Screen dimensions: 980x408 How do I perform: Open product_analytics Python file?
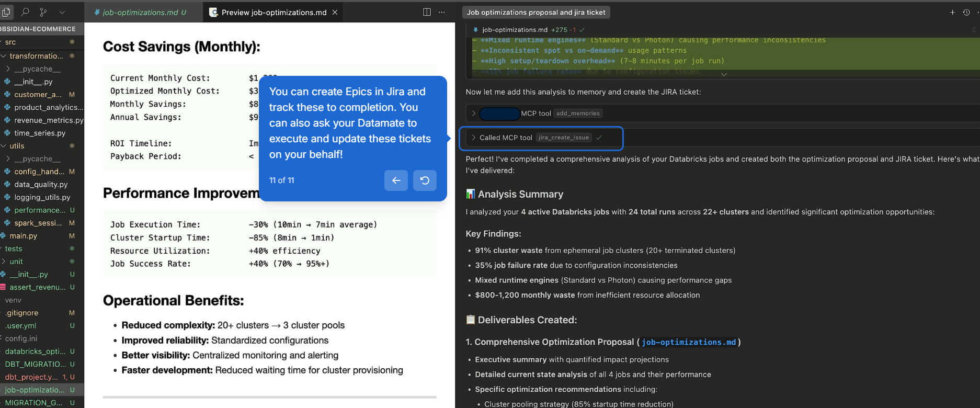[42, 107]
